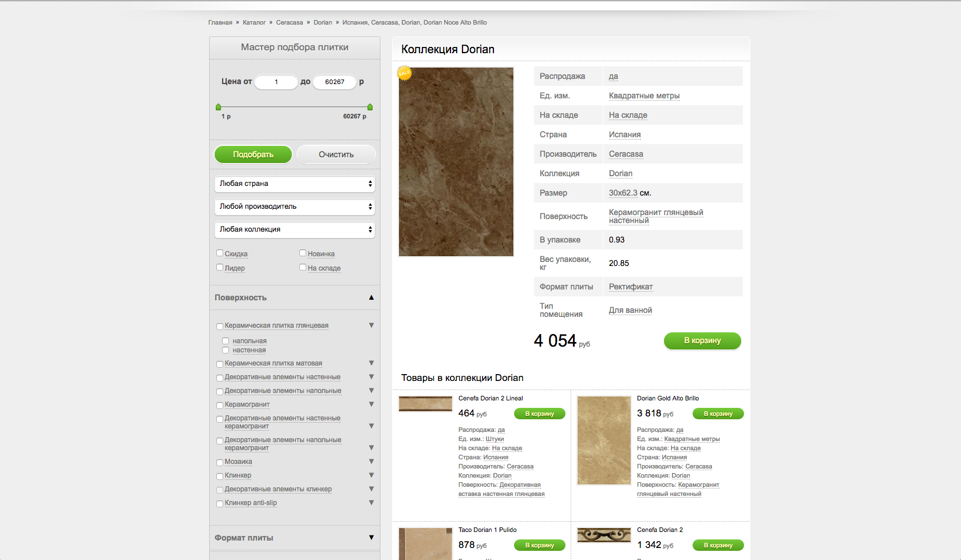Image resolution: width=961 pixels, height=560 pixels.
Task: Open the Любой производитель dropdown
Action: (295, 206)
